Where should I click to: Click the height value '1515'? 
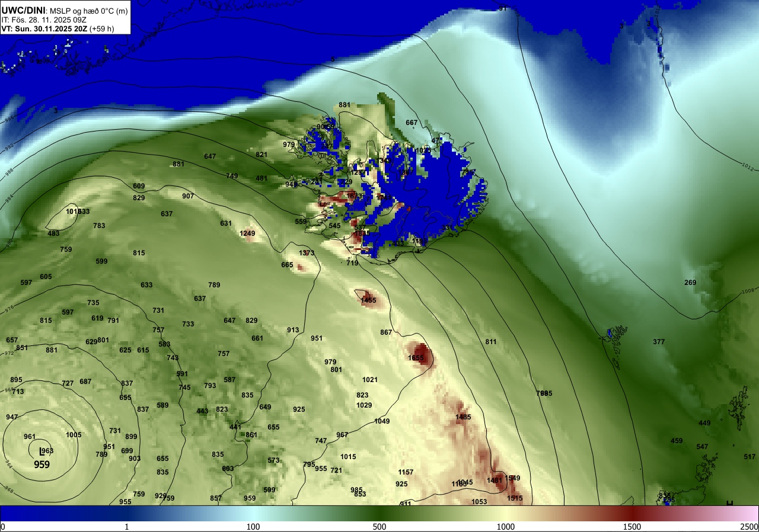click(x=515, y=498)
